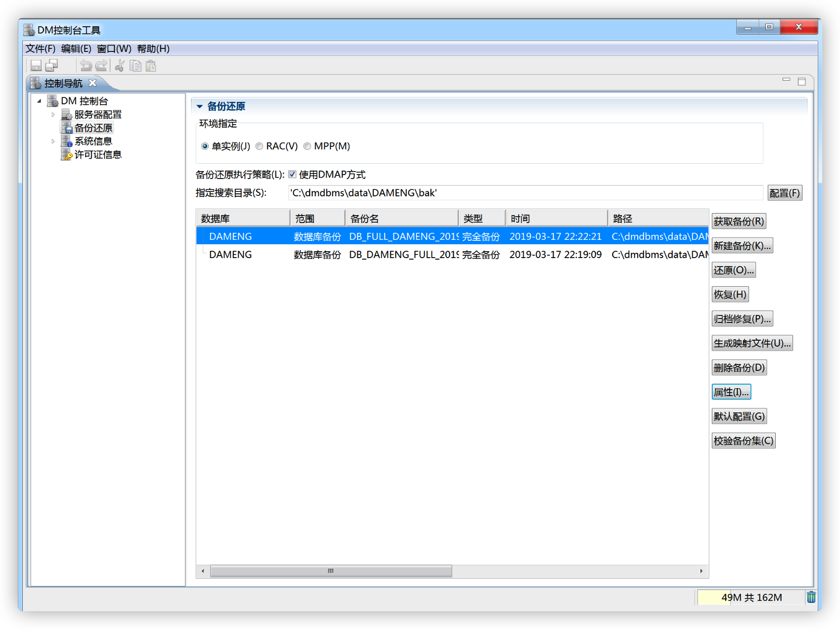Click the 生成映射文件(U)... button
840x629 pixels.
point(752,343)
